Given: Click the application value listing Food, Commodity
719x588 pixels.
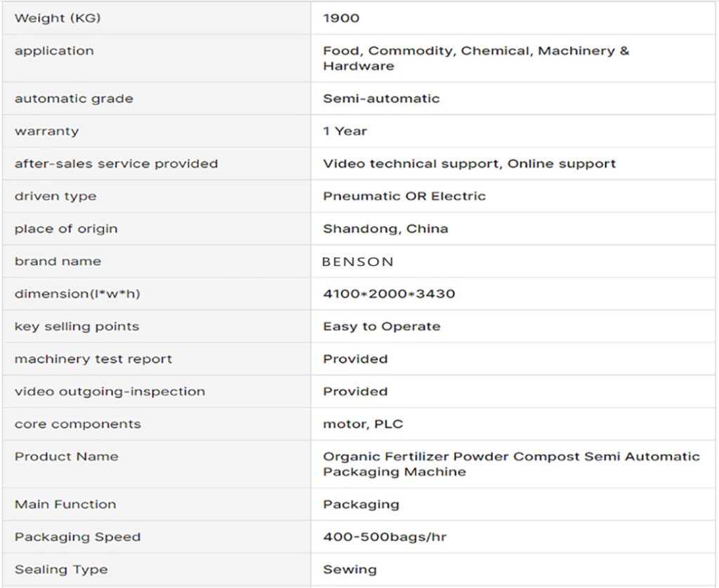Looking at the screenshot, I should 476,58.
